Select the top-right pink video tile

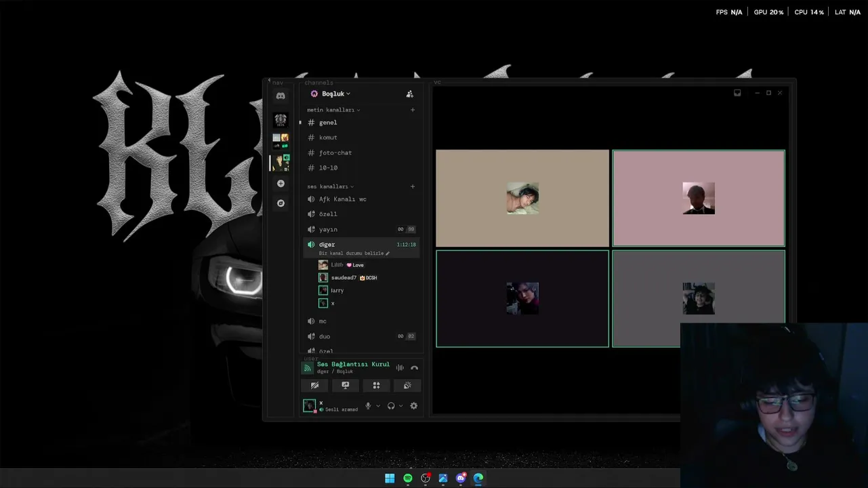click(x=699, y=198)
